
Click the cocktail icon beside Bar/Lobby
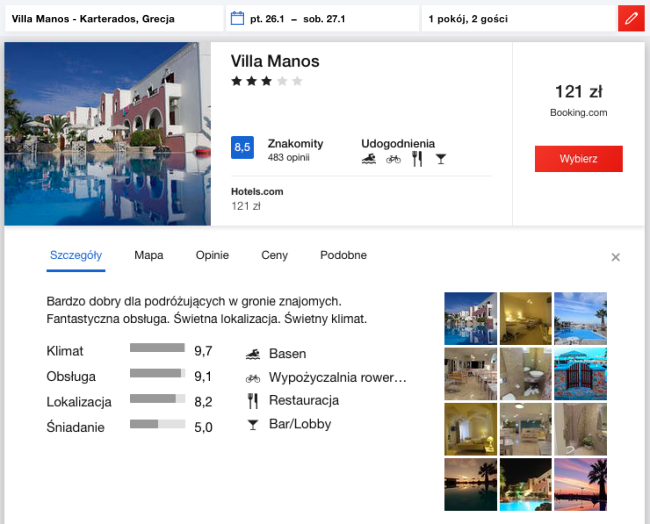[x=252, y=425]
